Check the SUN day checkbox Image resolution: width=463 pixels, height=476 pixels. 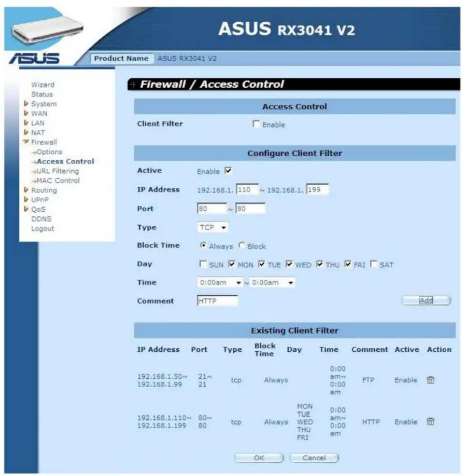(x=203, y=264)
